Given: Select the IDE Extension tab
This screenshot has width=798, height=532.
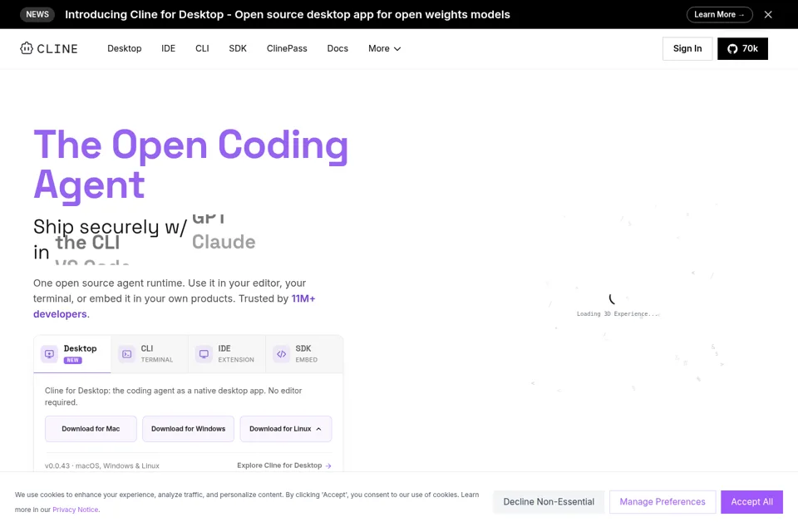Looking at the screenshot, I should coord(227,354).
